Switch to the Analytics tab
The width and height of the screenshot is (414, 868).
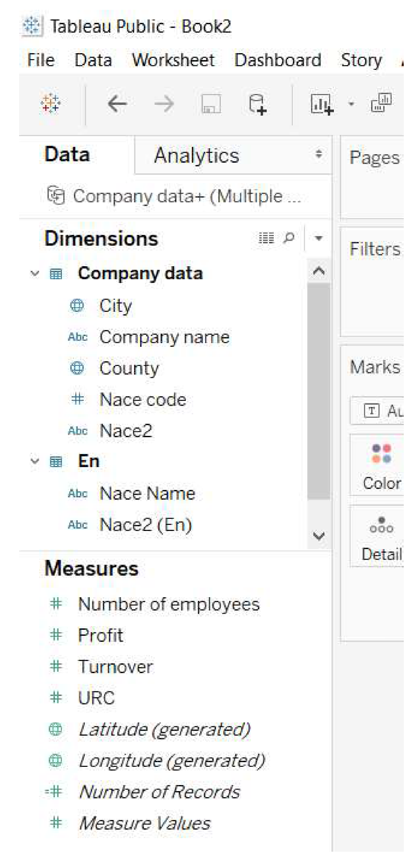(x=196, y=156)
